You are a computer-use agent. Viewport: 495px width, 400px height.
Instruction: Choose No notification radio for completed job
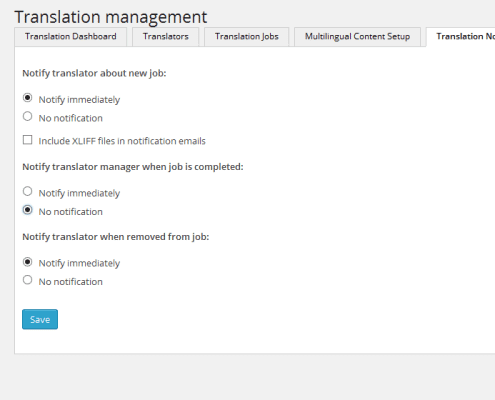tap(27, 210)
